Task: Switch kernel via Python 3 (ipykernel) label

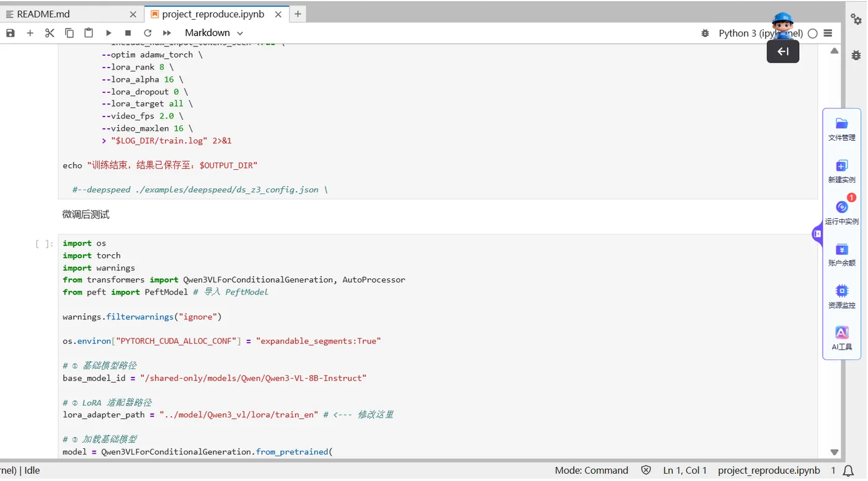Action: pos(761,33)
